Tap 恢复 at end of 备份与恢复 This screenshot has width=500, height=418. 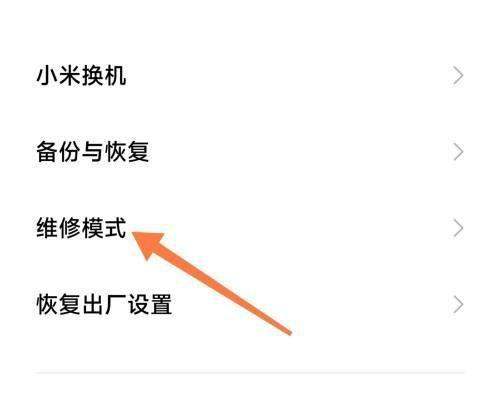point(127,152)
